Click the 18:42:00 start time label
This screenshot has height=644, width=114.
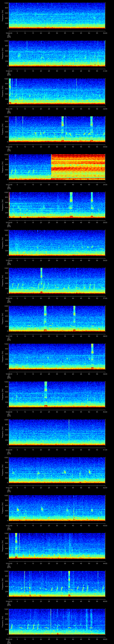pos(9,526)
